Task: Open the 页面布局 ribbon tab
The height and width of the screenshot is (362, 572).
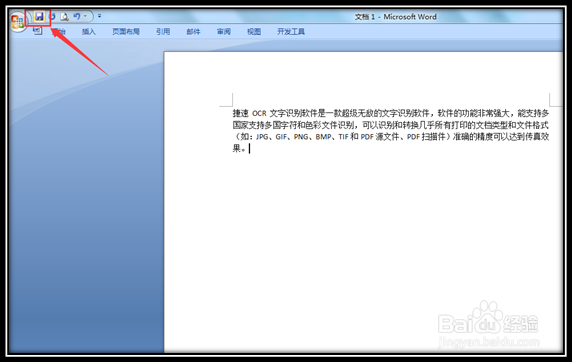Action: pos(126,32)
